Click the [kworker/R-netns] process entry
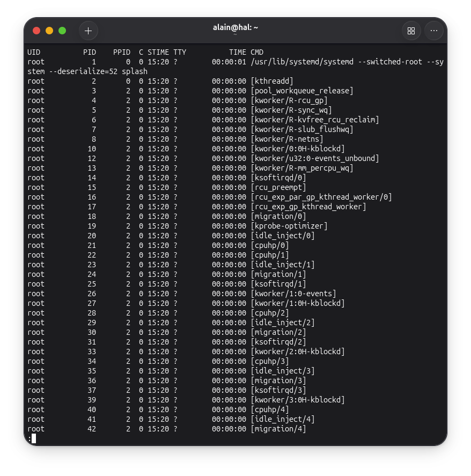Image resolution: width=471 pixels, height=476 pixels. [287, 140]
